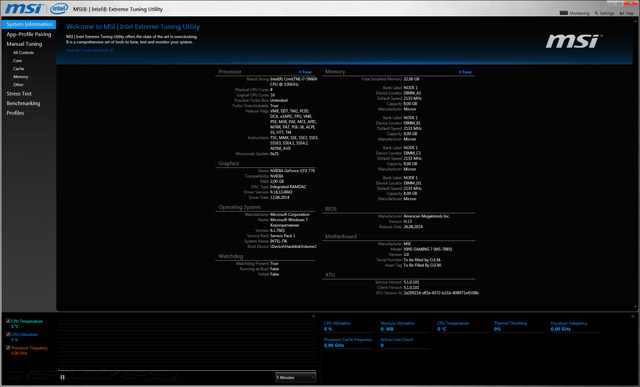This screenshot has width=640, height=387.
Task: Click the 'DIMM_D1' device locator value
Action: coord(412,183)
